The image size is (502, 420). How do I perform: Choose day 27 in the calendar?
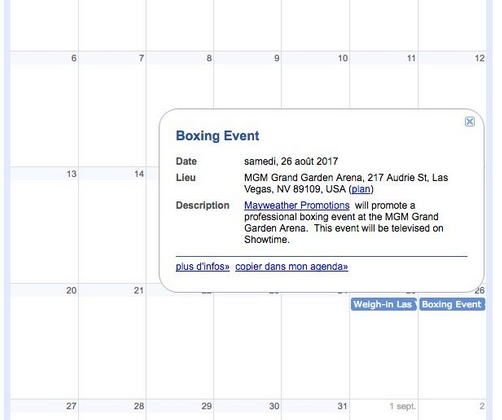point(71,406)
